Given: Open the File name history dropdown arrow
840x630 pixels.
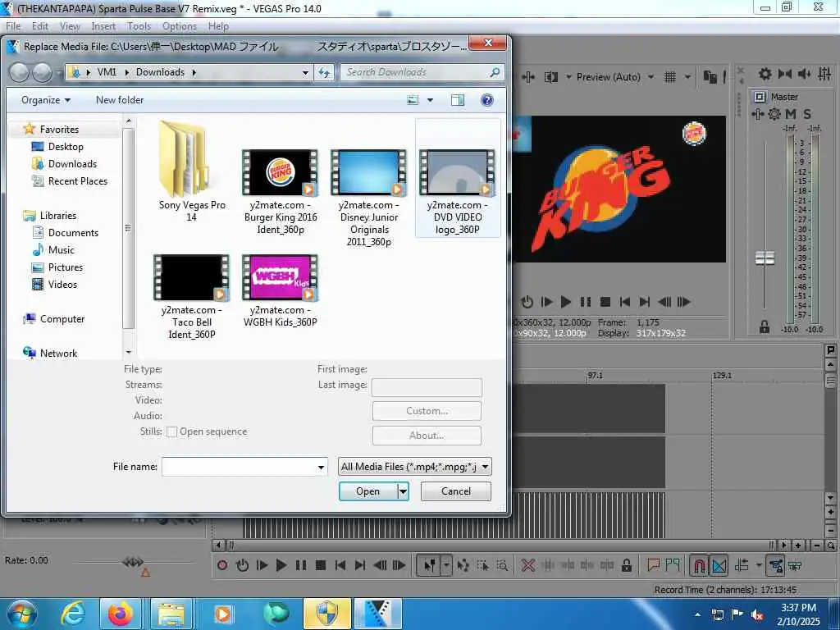Looking at the screenshot, I should pos(321,467).
